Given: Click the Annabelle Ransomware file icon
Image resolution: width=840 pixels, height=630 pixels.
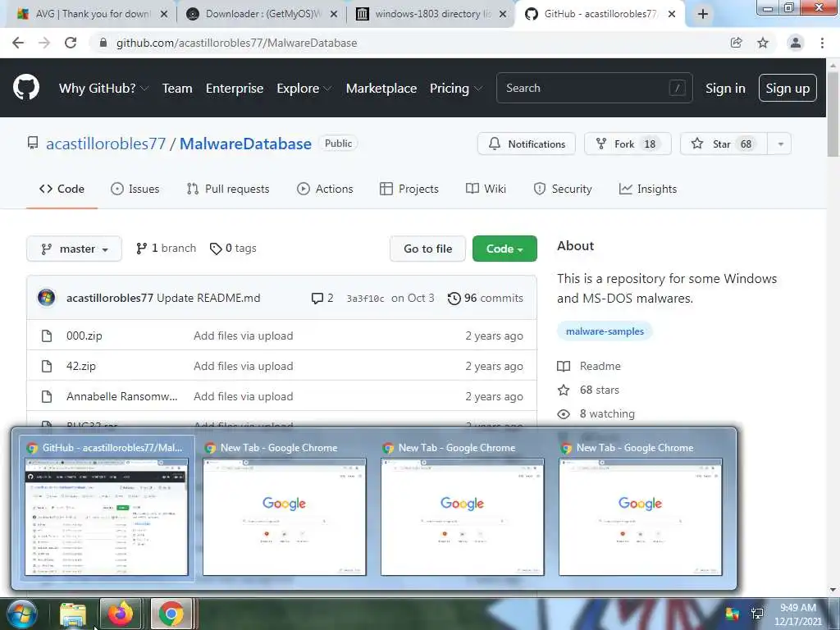Looking at the screenshot, I should [x=47, y=396].
